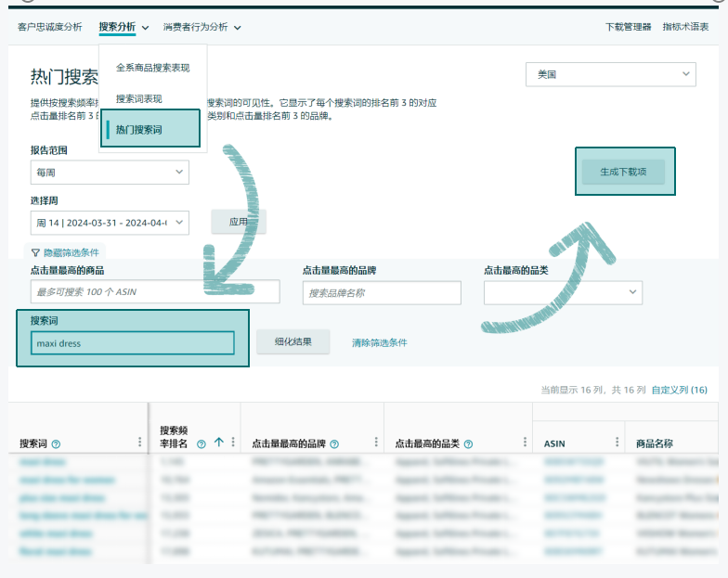Click the sort arrow in 搜索频率排名 column
Viewport: 728px width, 578px height.
[x=218, y=443]
